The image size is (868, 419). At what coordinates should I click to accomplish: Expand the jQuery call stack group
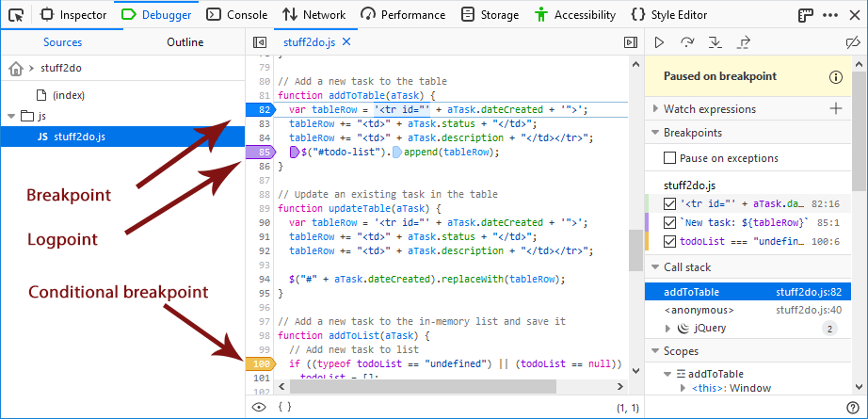tap(682, 329)
